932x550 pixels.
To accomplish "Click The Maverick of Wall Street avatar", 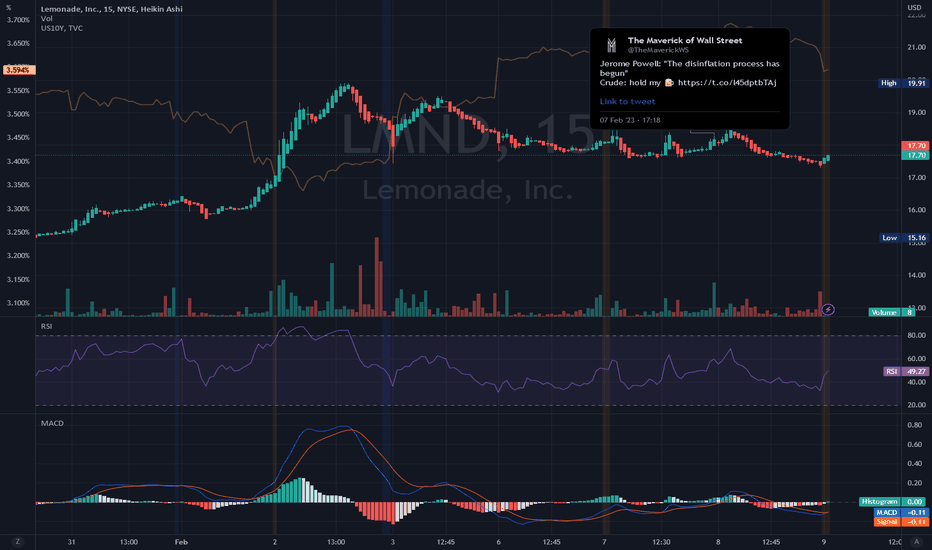I will 611,45.
